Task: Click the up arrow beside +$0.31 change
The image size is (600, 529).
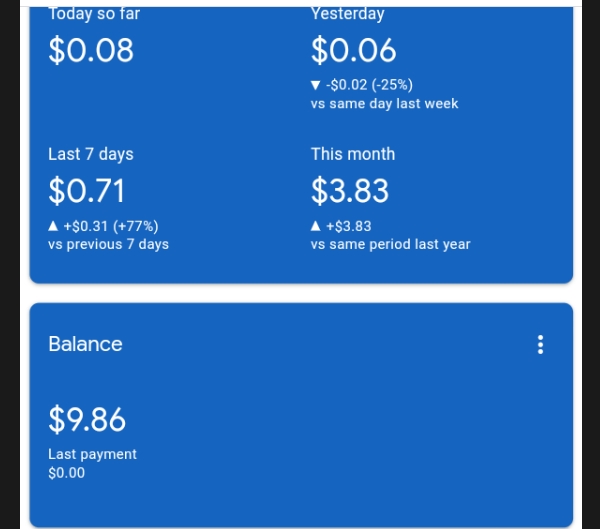Action: coord(53,226)
